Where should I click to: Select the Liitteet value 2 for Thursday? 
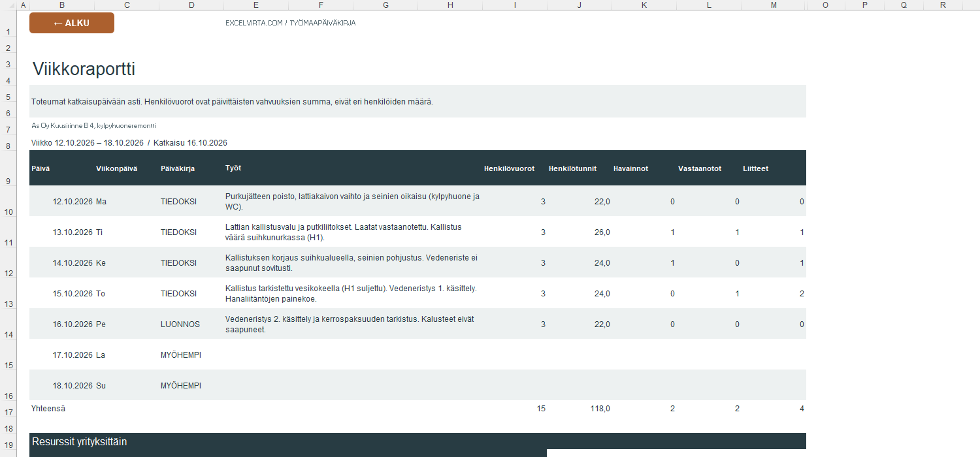pyautogui.click(x=802, y=294)
